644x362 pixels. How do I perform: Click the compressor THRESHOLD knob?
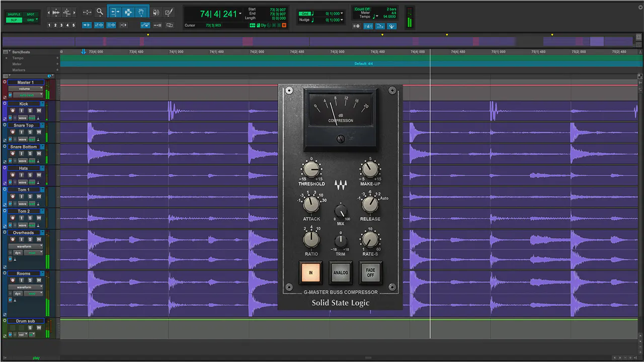coord(311,170)
